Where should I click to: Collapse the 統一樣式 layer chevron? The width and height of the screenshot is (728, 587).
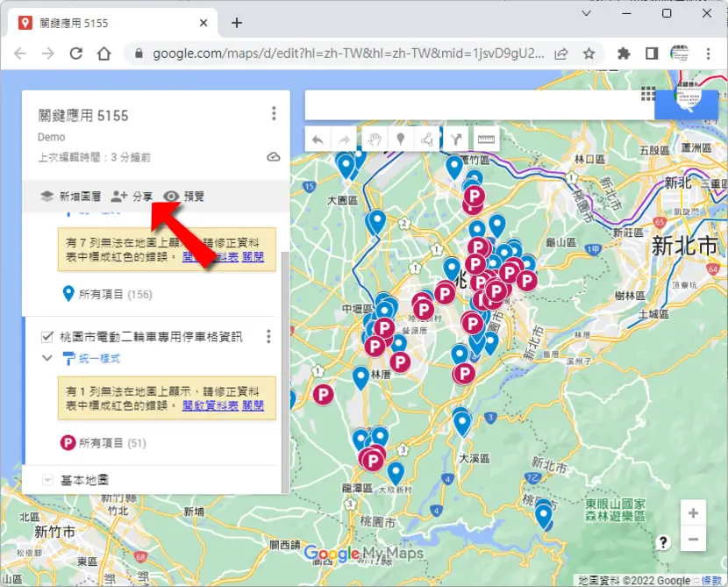pos(46,358)
